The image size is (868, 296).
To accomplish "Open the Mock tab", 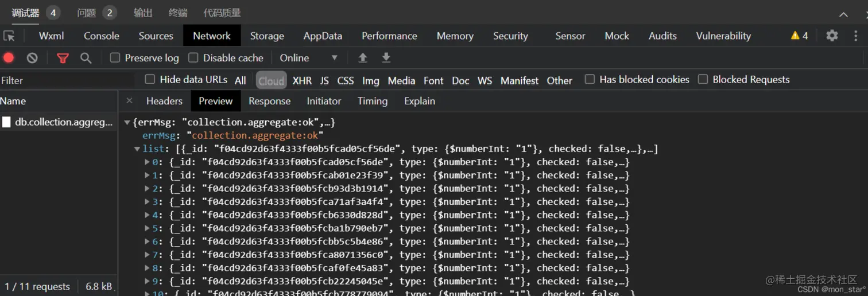I will [x=617, y=36].
